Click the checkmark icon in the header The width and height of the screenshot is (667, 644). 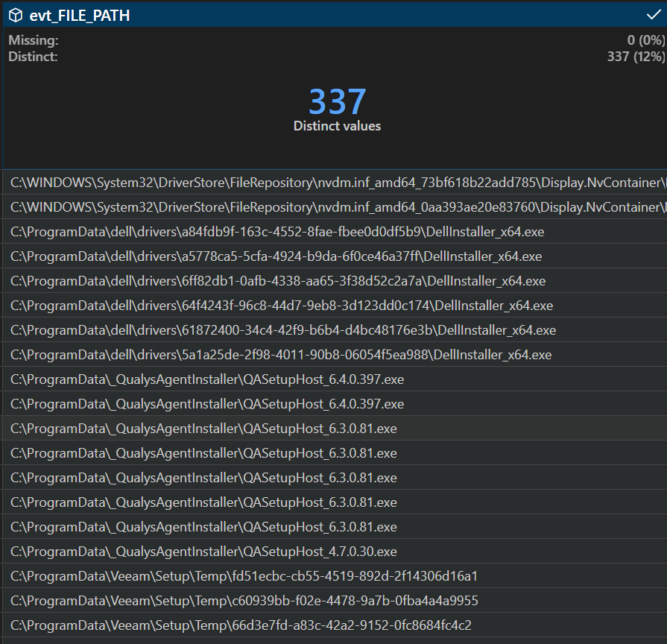654,15
